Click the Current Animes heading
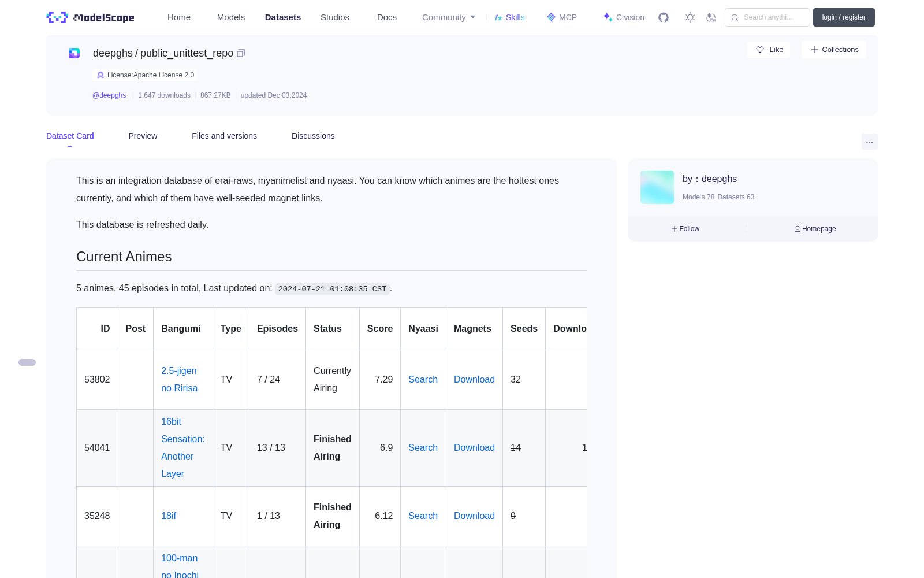The width and height of the screenshot is (924, 578). click(124, 257)
